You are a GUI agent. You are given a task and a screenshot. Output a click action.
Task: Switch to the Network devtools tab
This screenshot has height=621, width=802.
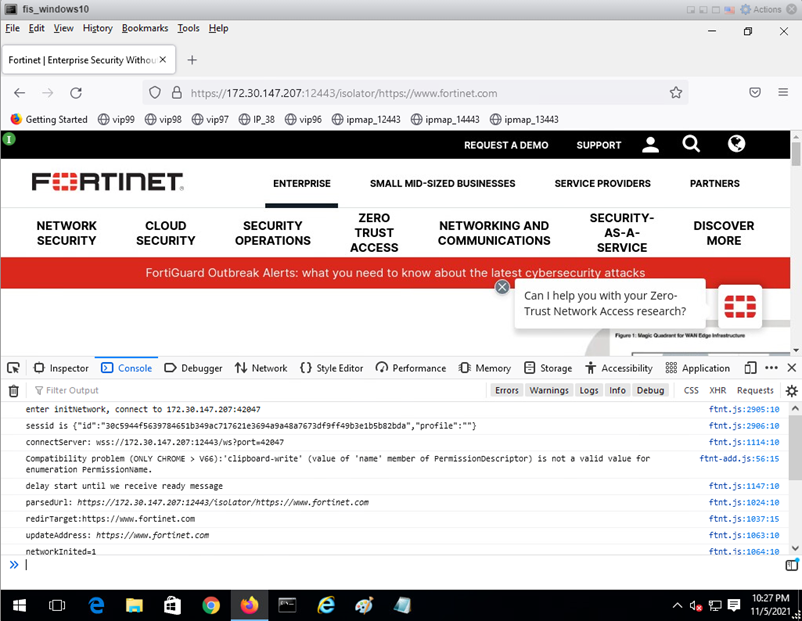(x=261, y=367)
